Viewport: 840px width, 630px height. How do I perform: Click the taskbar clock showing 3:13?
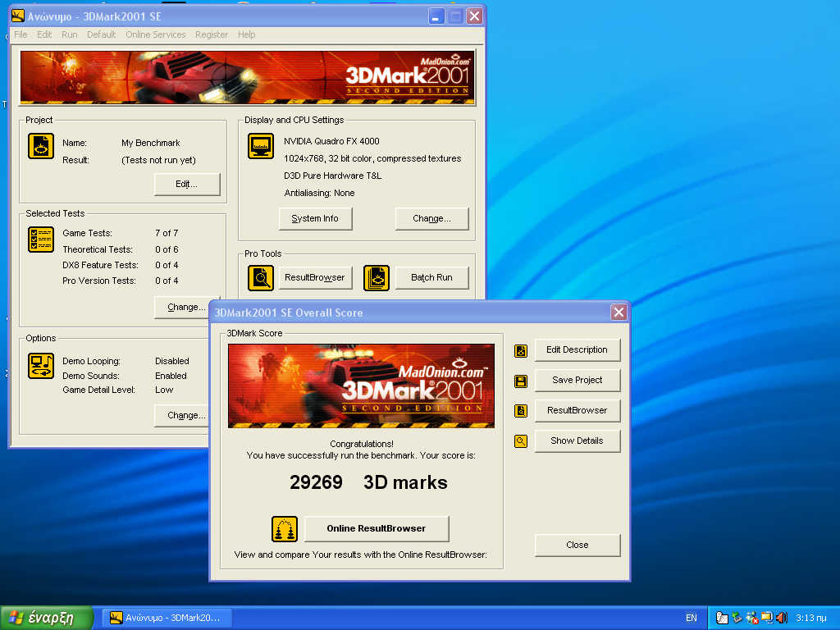click(810, 618)
